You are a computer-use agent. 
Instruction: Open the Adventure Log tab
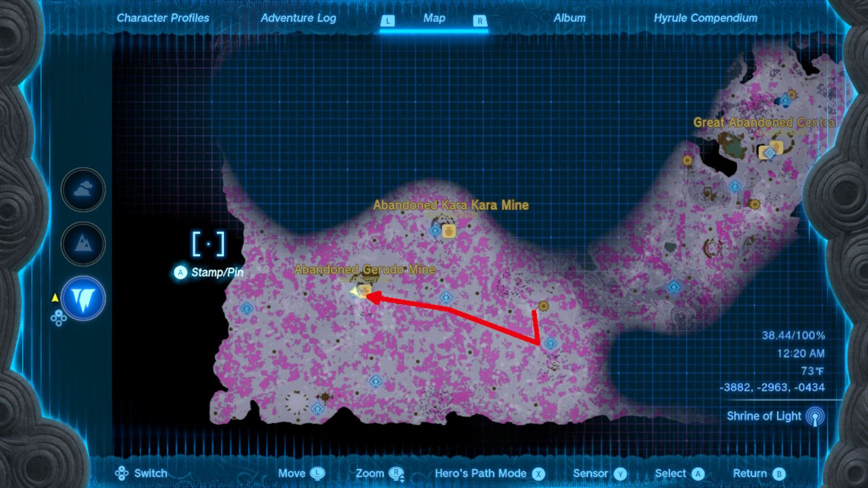click(298, 18)
